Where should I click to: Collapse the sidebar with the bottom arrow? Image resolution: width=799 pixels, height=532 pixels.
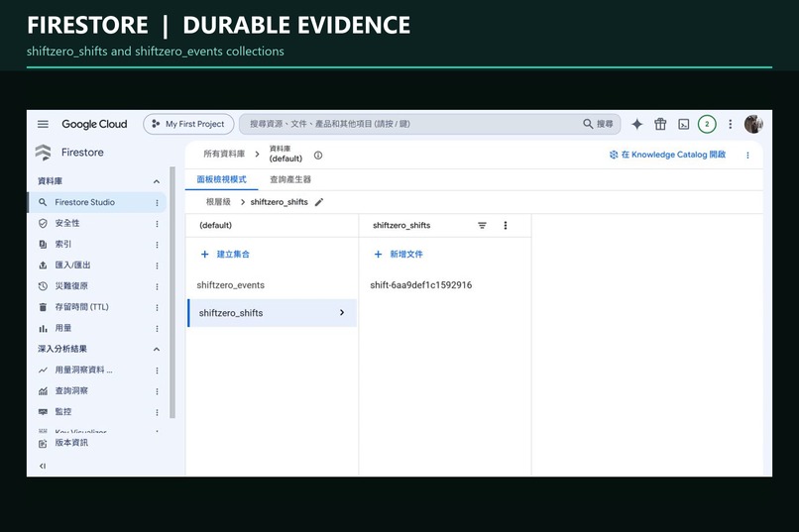tap(43, 466)
